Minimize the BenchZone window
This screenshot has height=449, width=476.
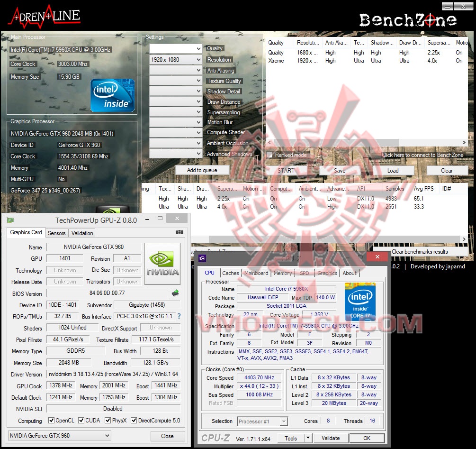coord(448,6)
